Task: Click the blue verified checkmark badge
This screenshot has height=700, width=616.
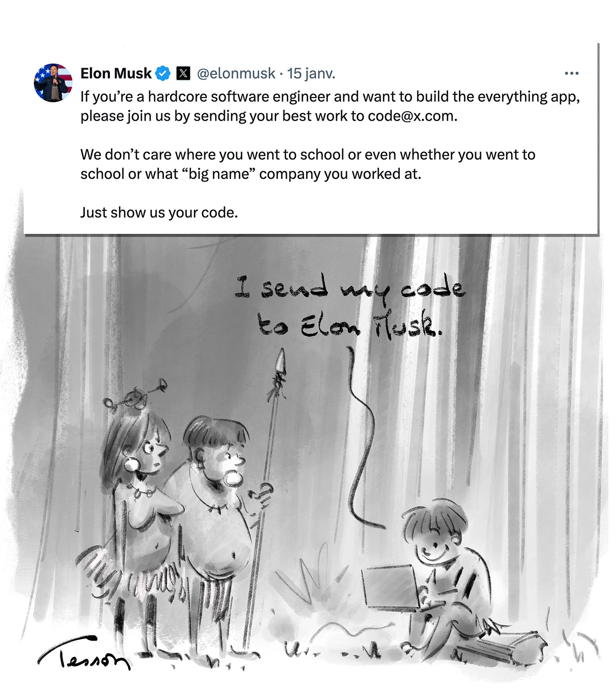Action: pyautogui.click(x=163, y=73)
